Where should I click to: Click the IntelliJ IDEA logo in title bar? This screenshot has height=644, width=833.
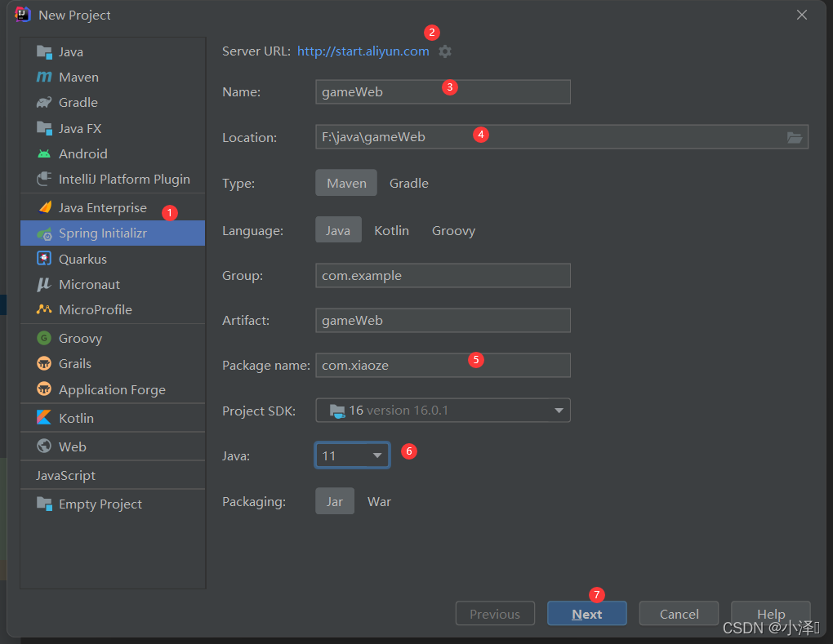tap(23, 15)
